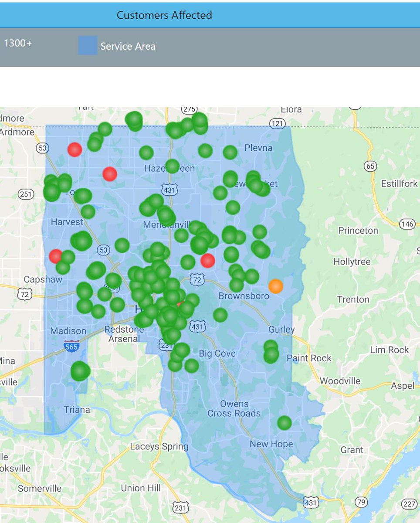Click the orange outage marker near Brownsboro
Image resolution: width=420 pixels, height=523 pixels.
tap(275, 287)
